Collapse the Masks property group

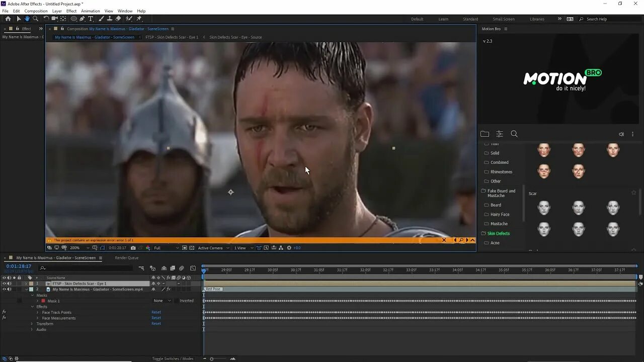pos(33,295)
